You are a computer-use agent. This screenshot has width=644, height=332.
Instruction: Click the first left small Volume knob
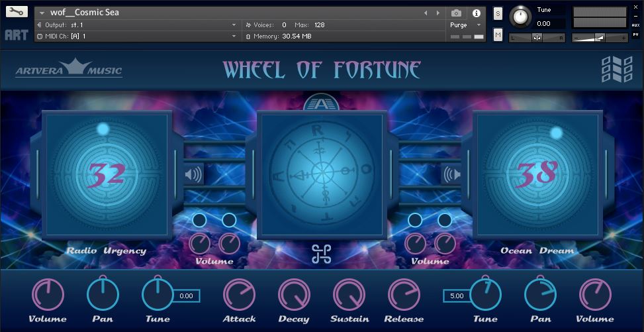pyautogui.click(x=200, y=244)
